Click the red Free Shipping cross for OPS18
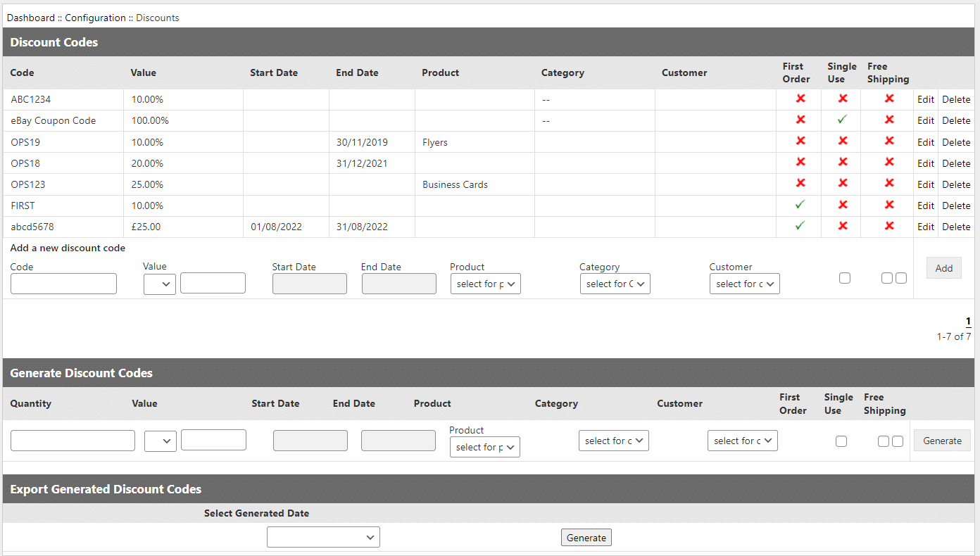 (889, 163)
